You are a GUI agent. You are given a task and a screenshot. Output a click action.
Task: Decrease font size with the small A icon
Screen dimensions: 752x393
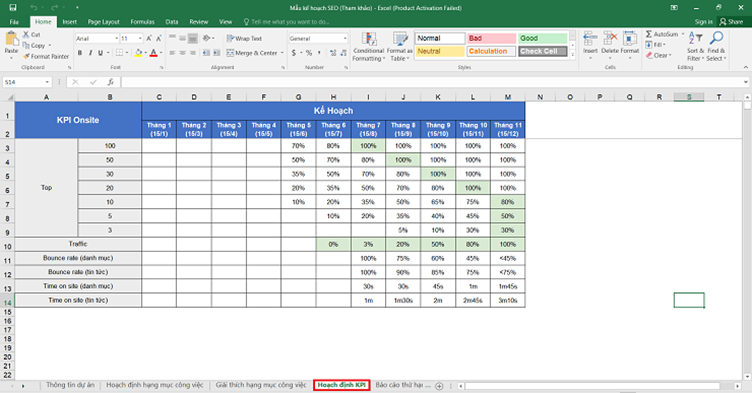(159, 38)
